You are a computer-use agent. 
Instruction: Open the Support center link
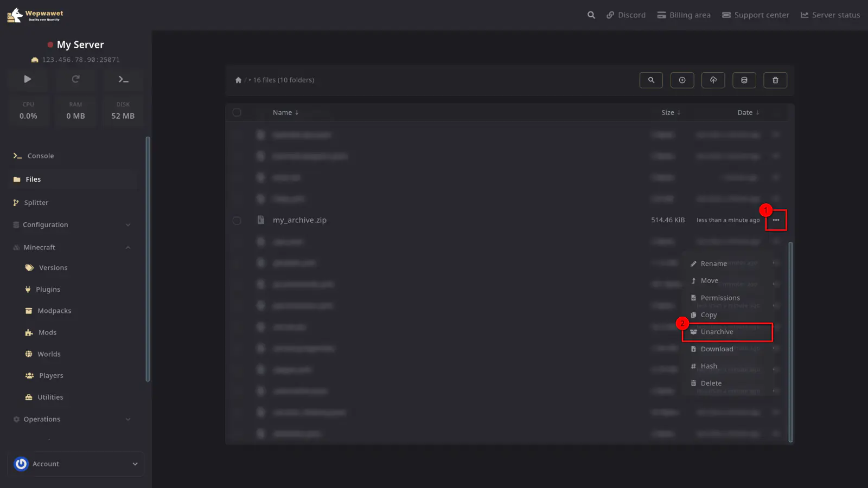pyautogui.click(x=755, y=15)
